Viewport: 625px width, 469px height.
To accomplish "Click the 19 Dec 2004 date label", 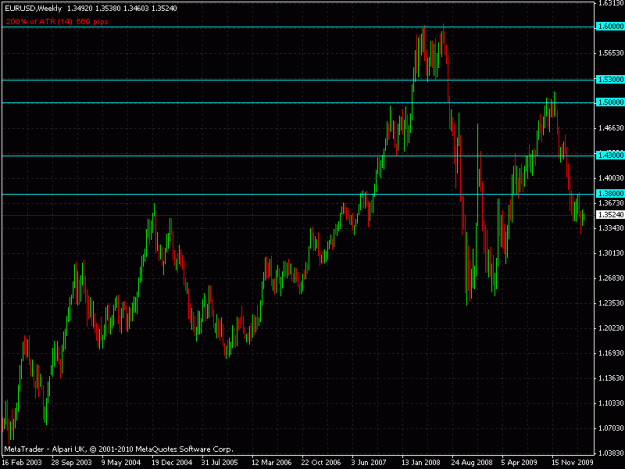I will click(172, 463).
